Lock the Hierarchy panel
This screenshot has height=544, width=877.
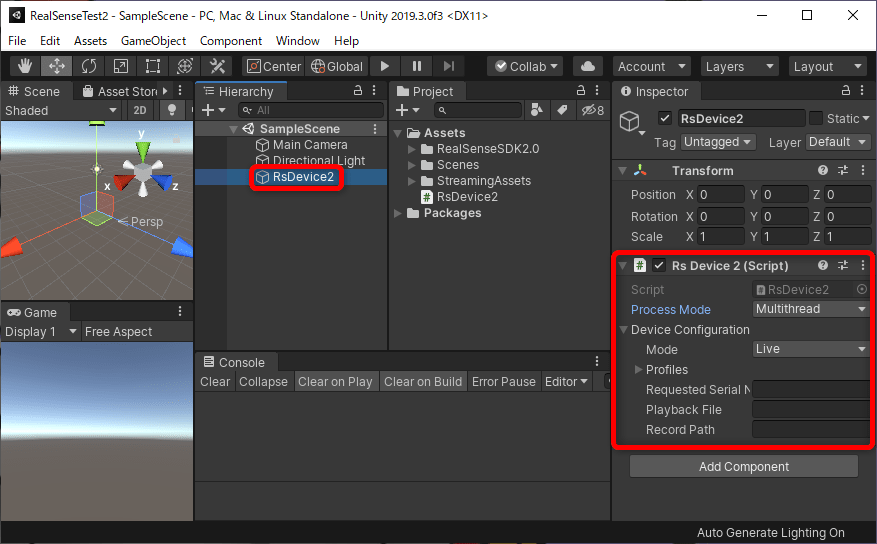358,91
